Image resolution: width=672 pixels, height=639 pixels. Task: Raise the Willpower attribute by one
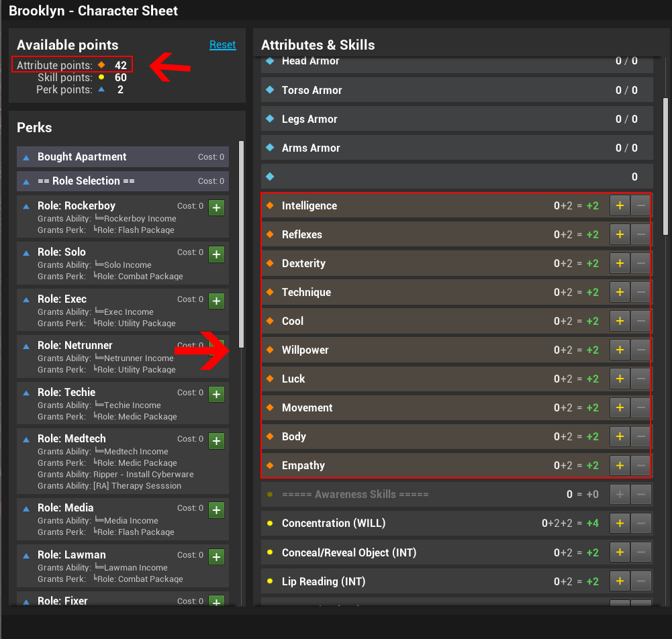click(619, 350)
